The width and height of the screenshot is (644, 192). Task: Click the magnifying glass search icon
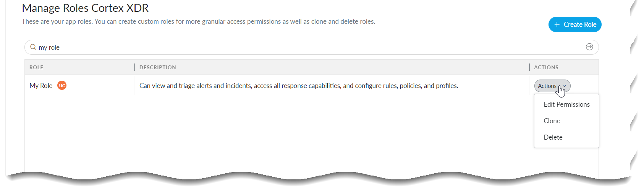click(33, 47)
